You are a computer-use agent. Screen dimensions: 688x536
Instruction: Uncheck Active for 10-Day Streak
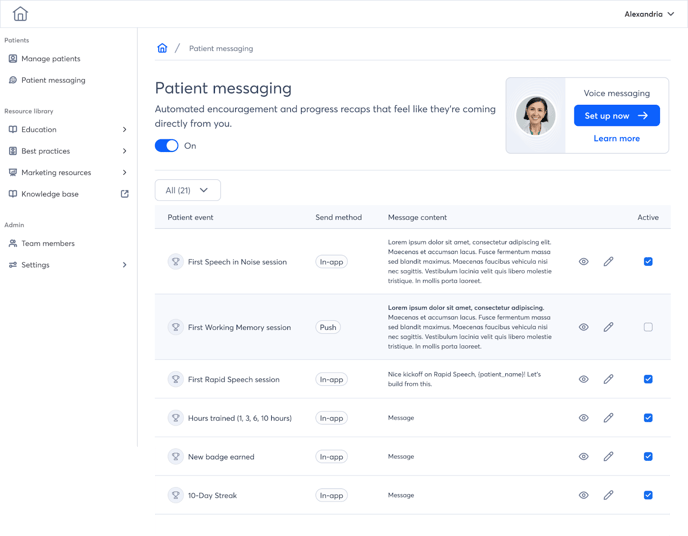coord(648,495)
